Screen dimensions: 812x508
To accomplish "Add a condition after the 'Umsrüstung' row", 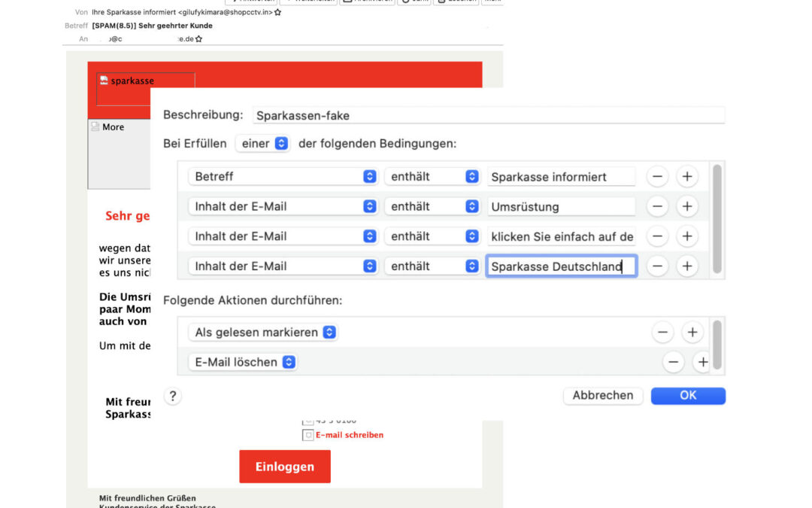I will [687, 206].
